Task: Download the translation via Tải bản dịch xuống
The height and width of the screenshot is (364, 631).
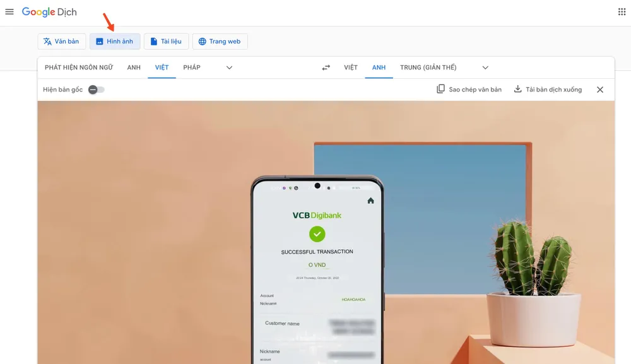Action: tap(547, 89)
